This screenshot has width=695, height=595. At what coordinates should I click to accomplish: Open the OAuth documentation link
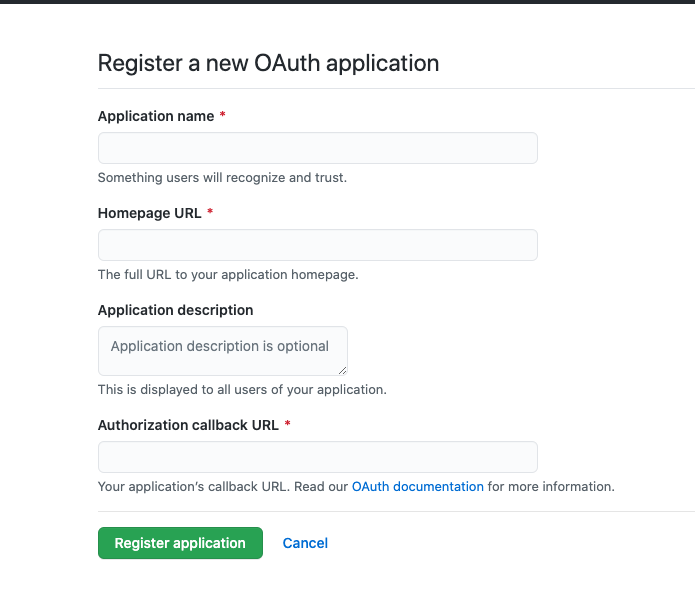(x=417, y=487)
